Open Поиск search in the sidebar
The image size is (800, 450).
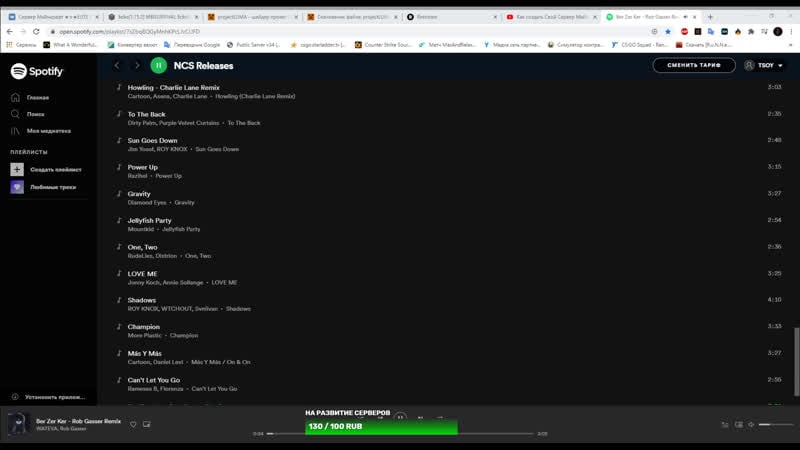pos(16,114)
